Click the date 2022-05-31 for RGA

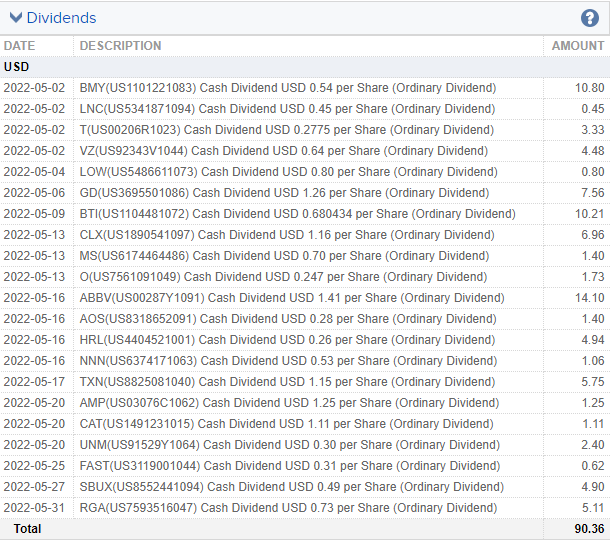(x=34, y=508)
